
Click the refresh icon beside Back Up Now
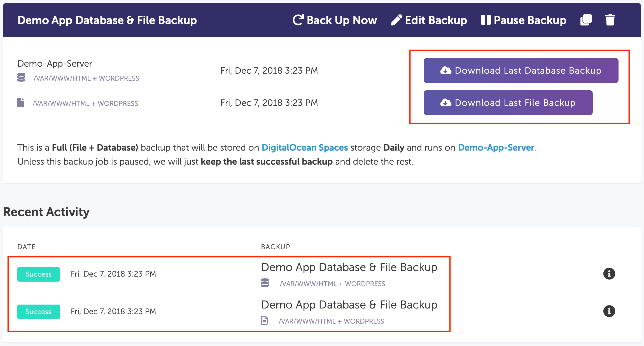tap(298, 20)
